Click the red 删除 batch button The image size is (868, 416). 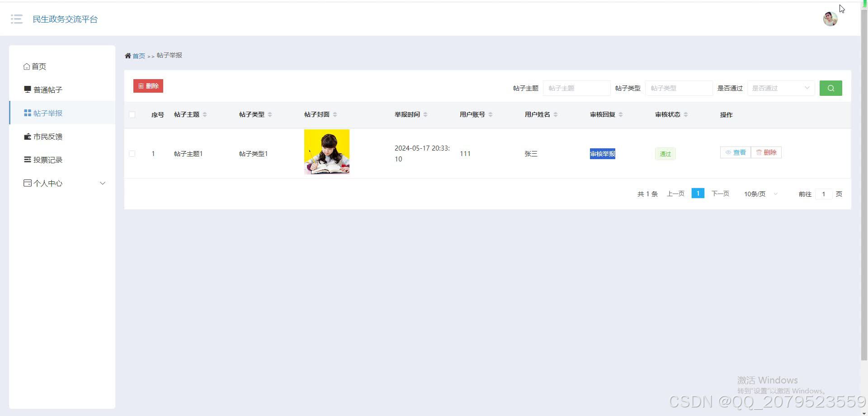coord(148,86)
